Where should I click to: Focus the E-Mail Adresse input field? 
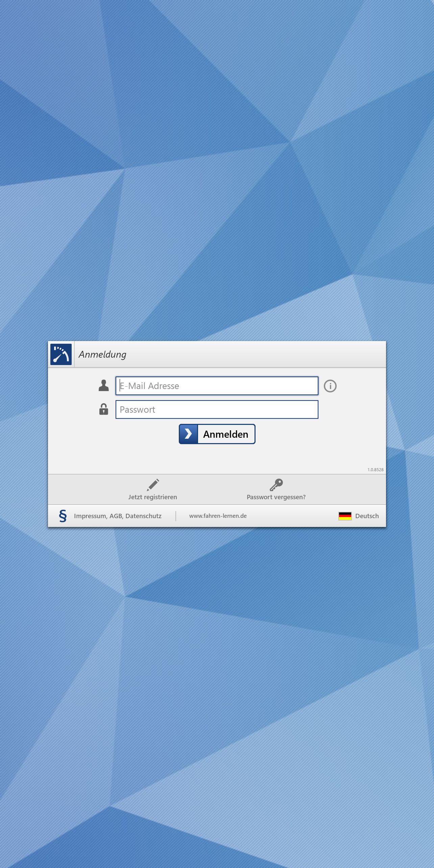click(217, 386)
